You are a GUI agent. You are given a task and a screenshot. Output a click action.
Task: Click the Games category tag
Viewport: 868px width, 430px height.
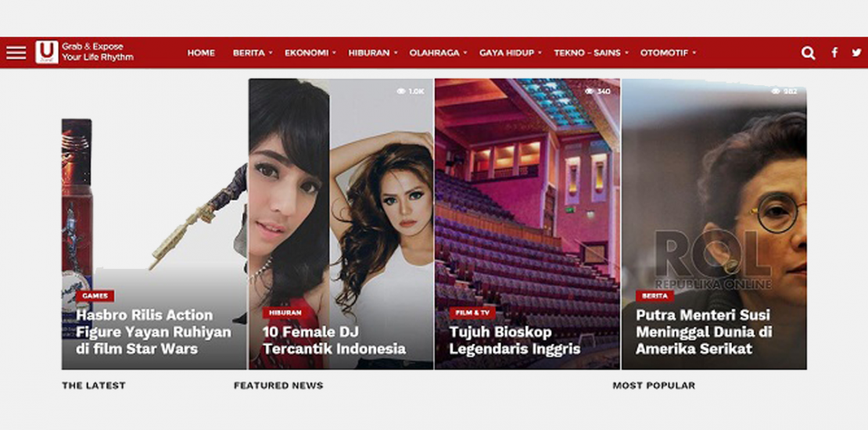tap(95, 296)
